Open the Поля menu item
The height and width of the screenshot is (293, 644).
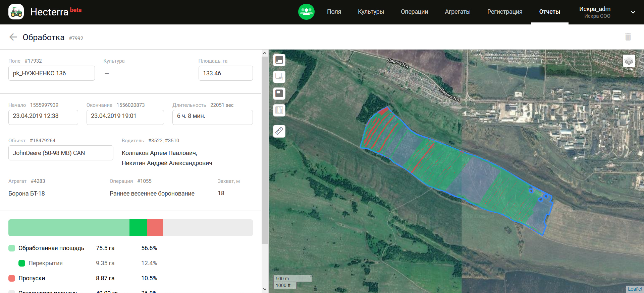[334, 12]
